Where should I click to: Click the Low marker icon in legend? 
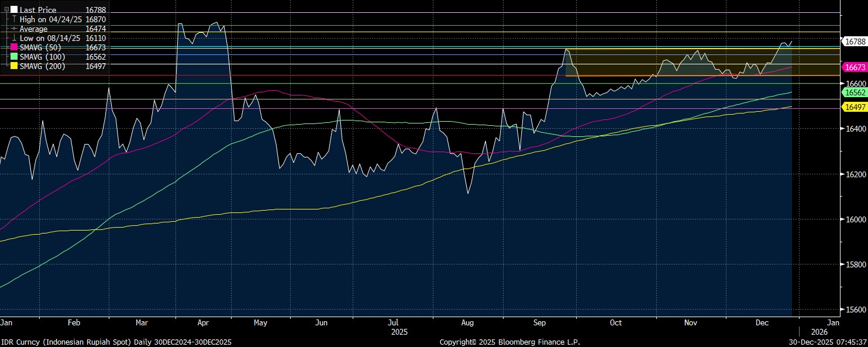point(14,38)
